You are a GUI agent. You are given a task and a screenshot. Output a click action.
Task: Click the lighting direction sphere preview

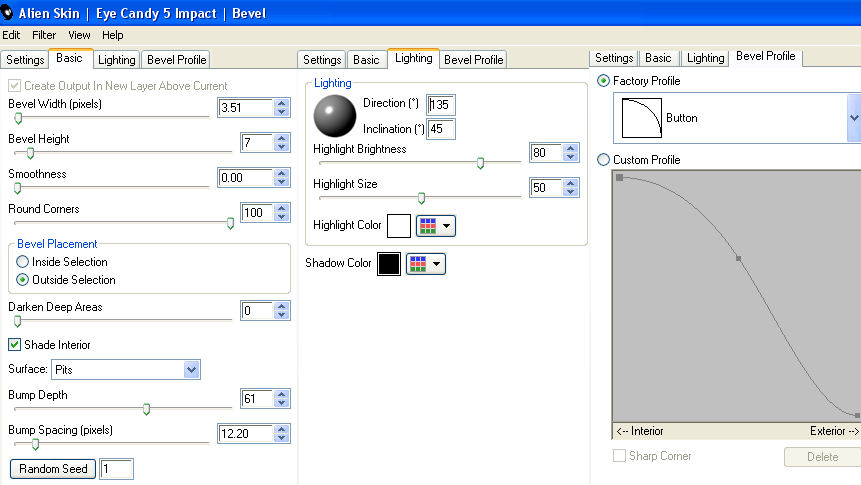click(x=334, y=116)
